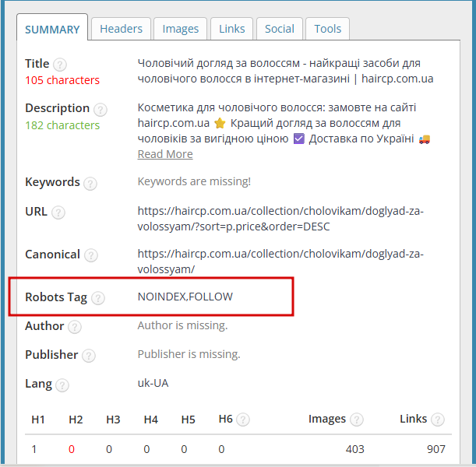Click the H2 column header

coord(76,420)
